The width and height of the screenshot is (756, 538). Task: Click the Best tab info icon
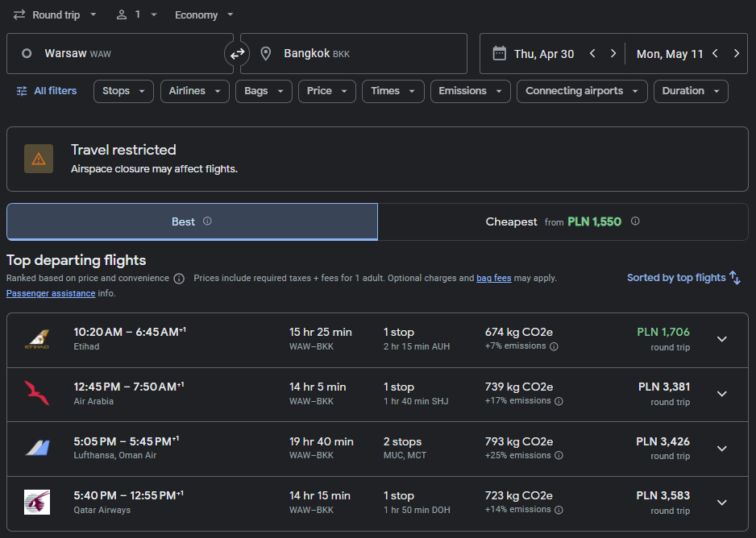(x=207, y=221)
